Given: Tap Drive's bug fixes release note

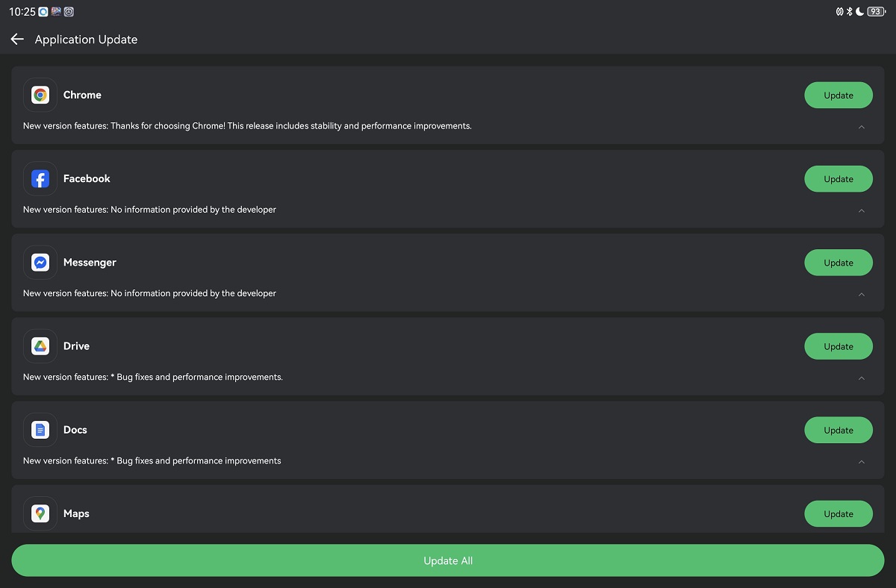Looking at the screenshot, I should (x=153, y=377).
